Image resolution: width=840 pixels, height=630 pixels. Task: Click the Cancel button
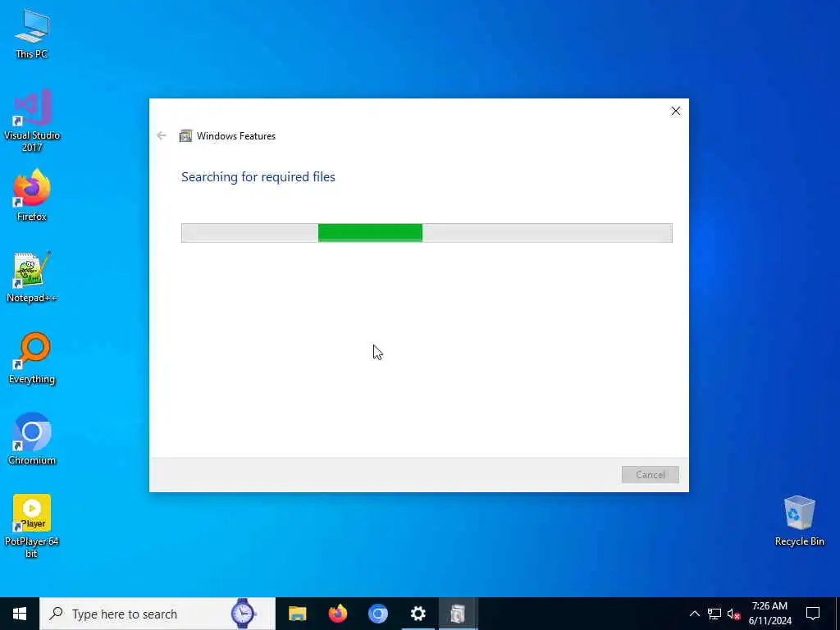(x=651, y=475)
